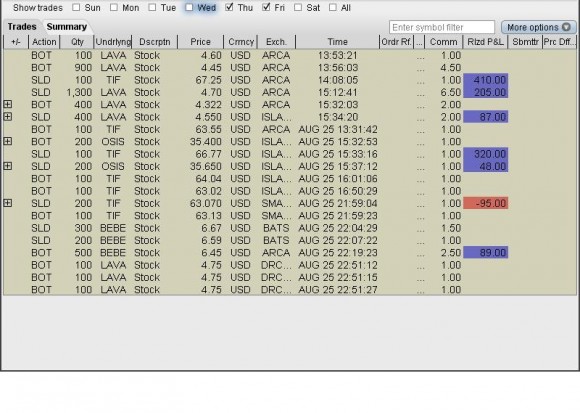
Task: Uncheck the Thu trades checkbox
Action: [x=229, y=7]
